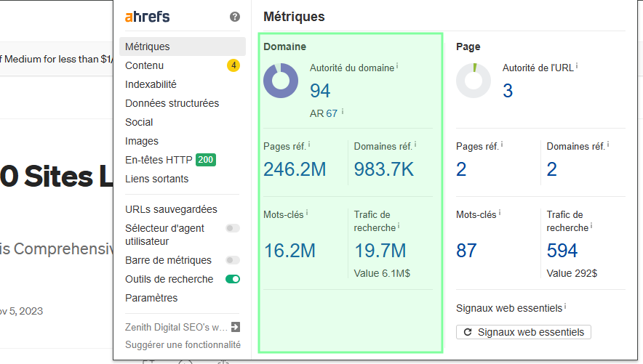Click info icon beside Signaux web essentiels heading

coord(564,306)
